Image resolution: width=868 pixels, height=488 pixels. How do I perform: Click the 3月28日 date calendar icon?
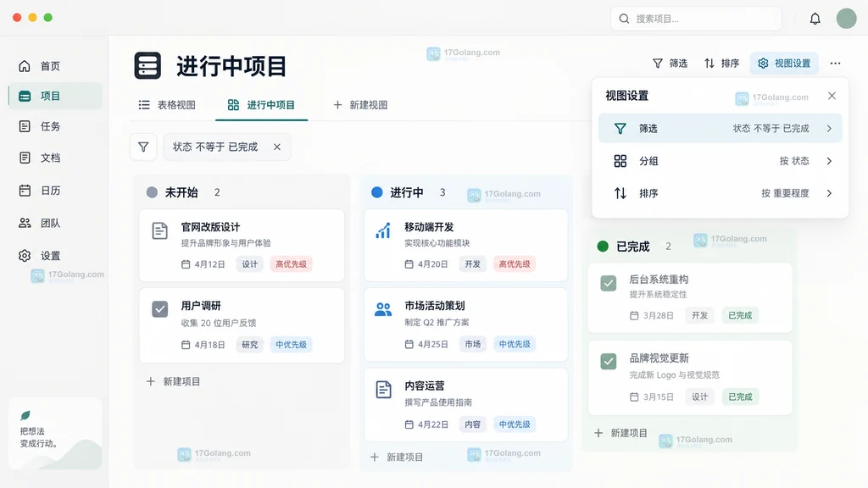tap(634, 315)
